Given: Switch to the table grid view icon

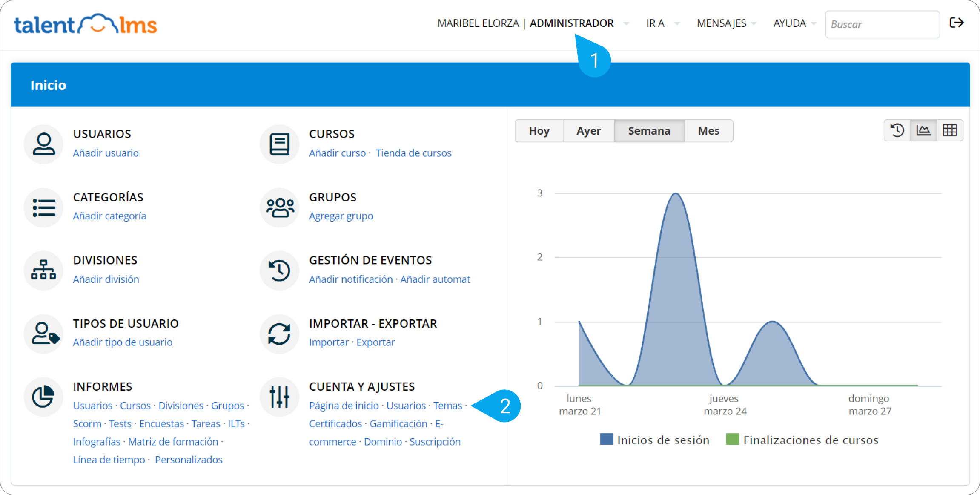Looking at the screenshot, I should click(950, 130).
